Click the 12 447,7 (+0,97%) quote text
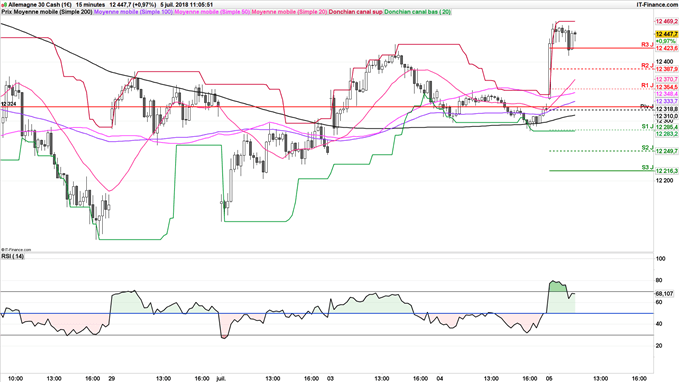This screenshot has width=679, height=382. tap(133, 4)
